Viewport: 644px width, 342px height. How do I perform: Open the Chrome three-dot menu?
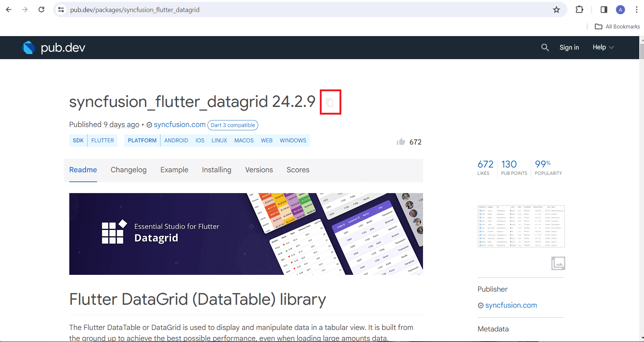point(636,10)
